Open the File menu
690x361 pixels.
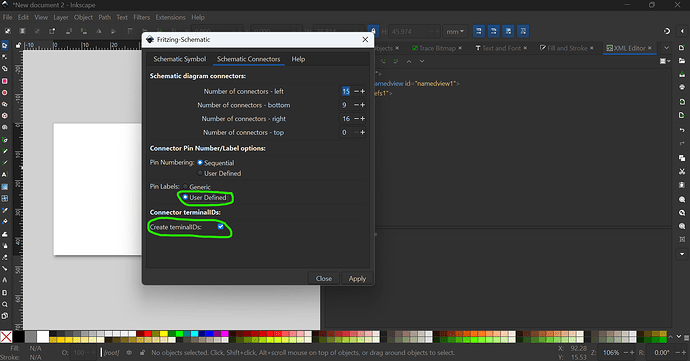(7, 17)
